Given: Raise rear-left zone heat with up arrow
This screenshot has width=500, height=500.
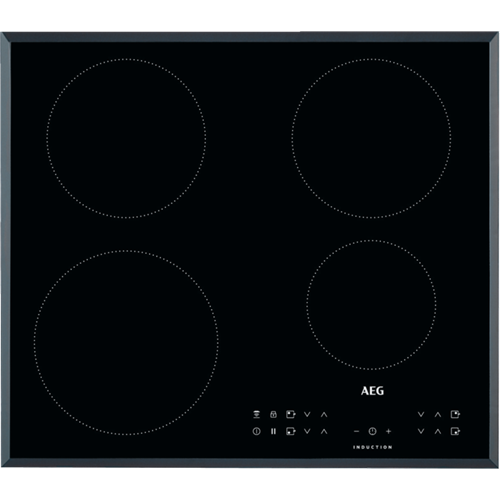Looking at the screenshot, I should tap(324, 414).
